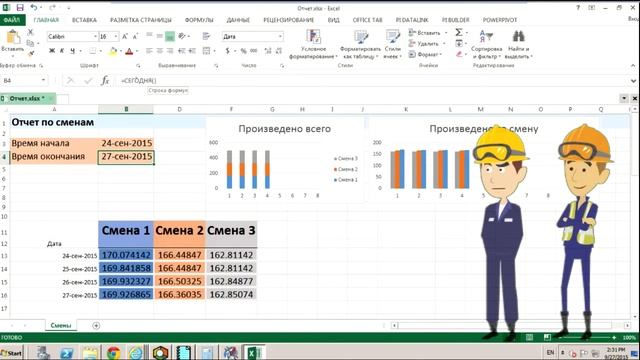Toggle Underline (Ч) formatting

click(x=73, y=51)
